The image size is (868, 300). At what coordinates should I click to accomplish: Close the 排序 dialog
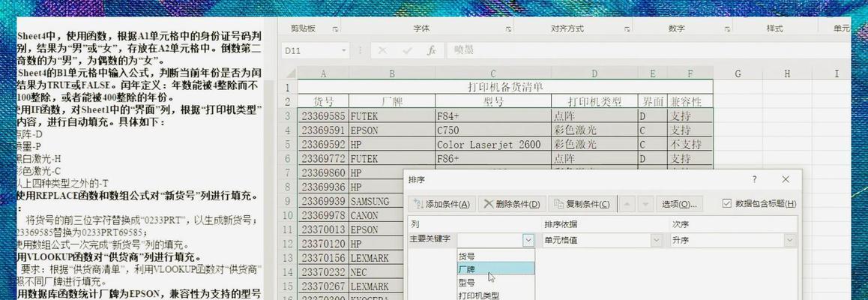click(786, 179)
